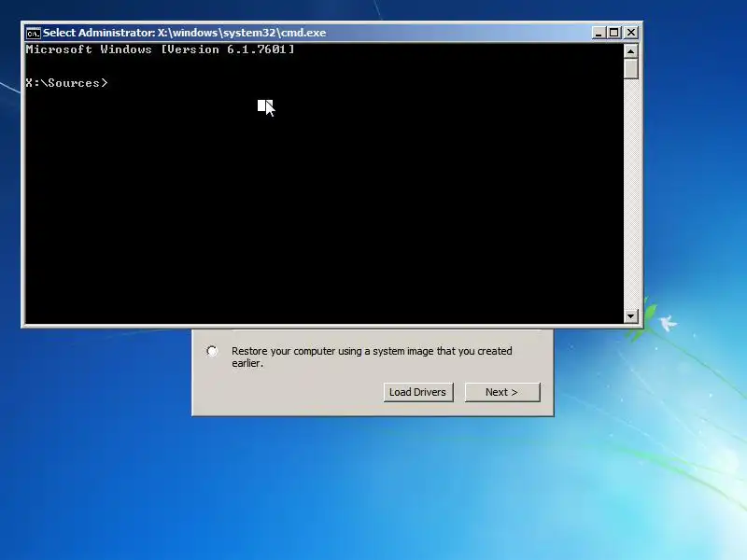Click the Microsoft Windows version text

tap(160, 49)
